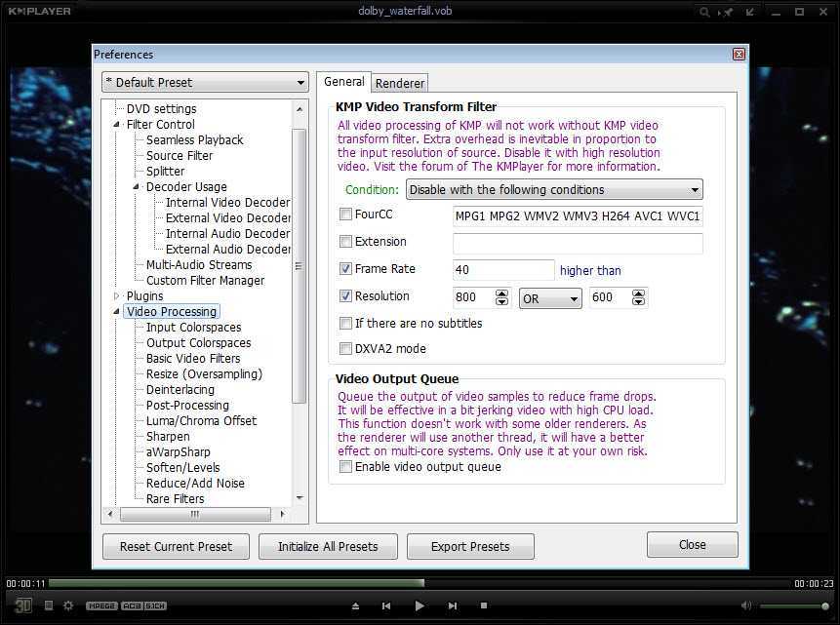
Task: Click the KMPlayer logo in title bar
Action: click(x=40, y=11)
